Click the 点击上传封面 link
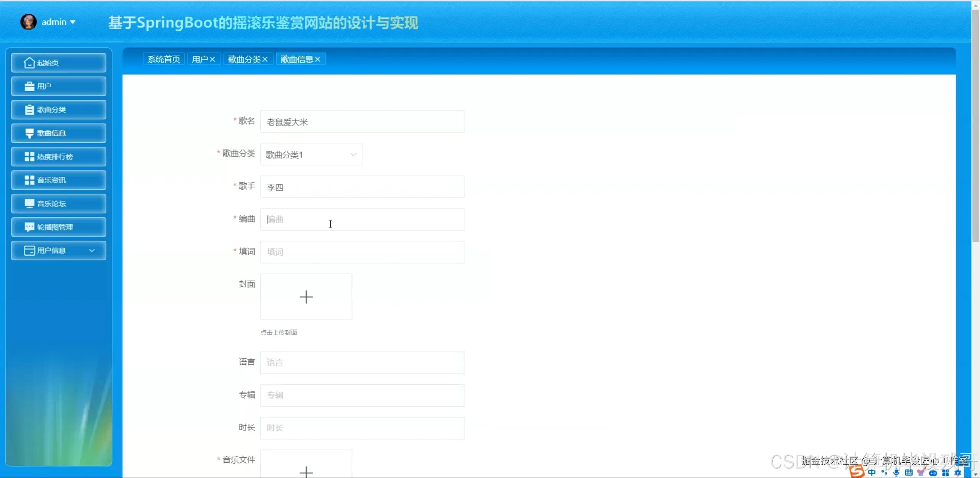This screenshot has height=478, width=980. point(279,332)
